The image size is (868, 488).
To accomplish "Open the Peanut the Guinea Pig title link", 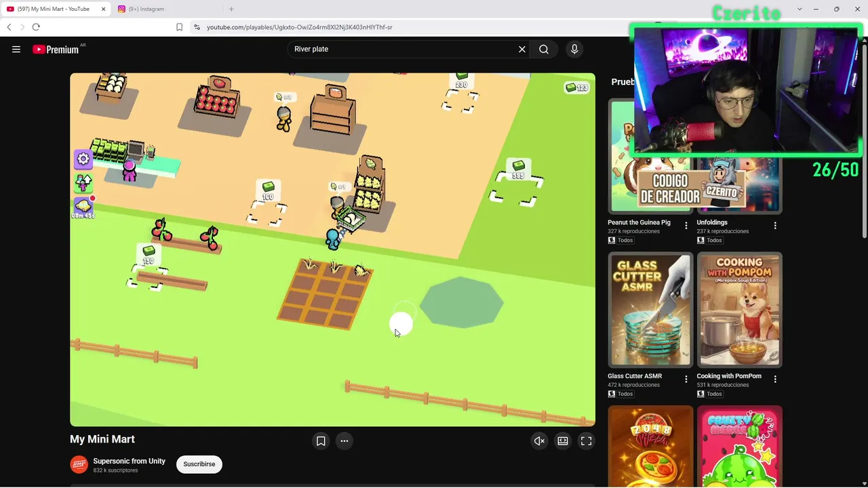I will click(639, 222).
